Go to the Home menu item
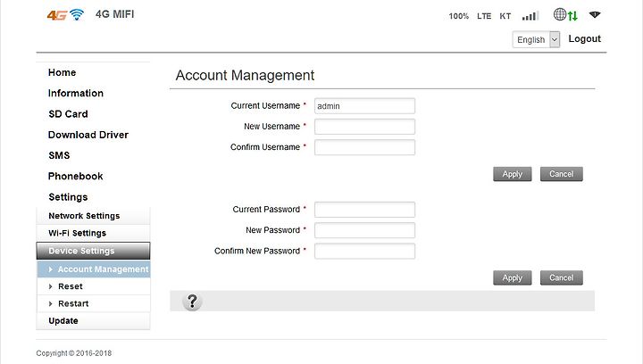Image resolution: width=643 pixels, height=364 pixels. (x=62, y=72)
